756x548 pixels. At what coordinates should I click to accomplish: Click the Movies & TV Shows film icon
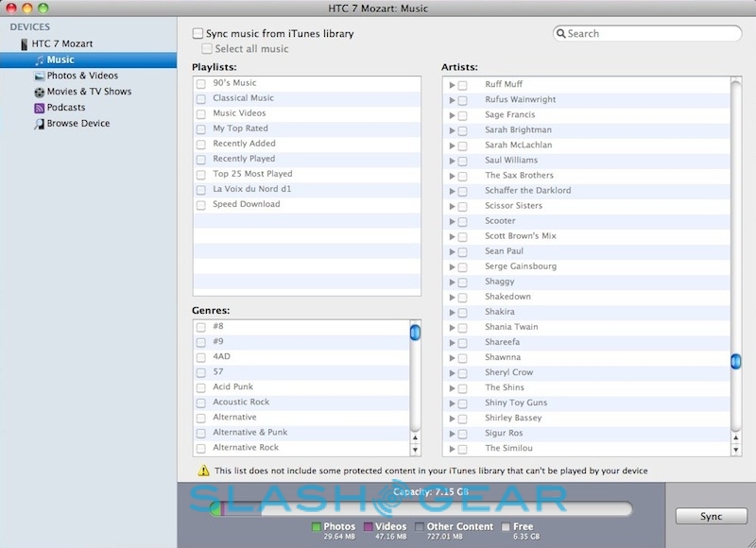tap(39, 92)
